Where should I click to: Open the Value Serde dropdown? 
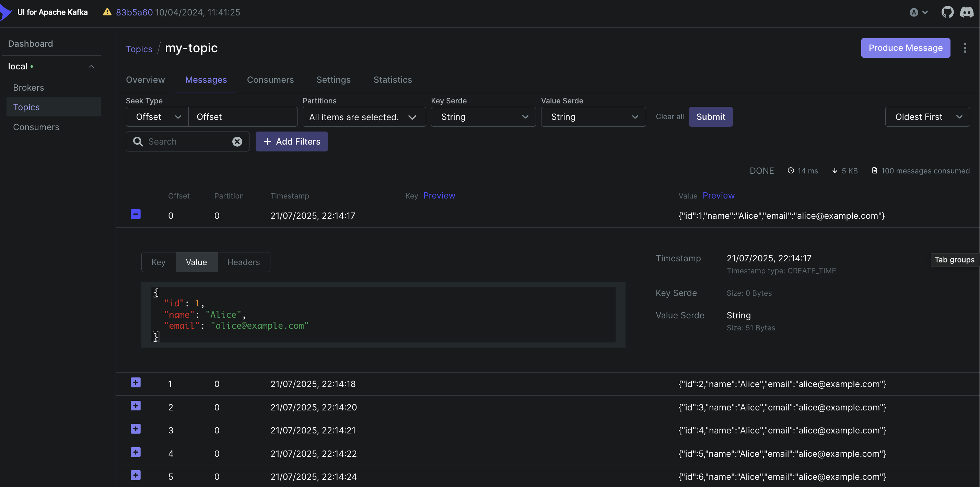593,117
